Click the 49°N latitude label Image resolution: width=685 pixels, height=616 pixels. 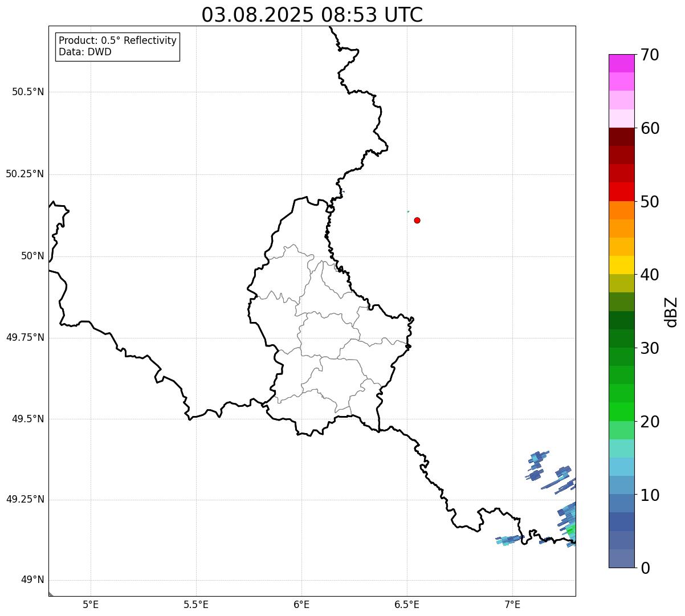click(32, 580)
